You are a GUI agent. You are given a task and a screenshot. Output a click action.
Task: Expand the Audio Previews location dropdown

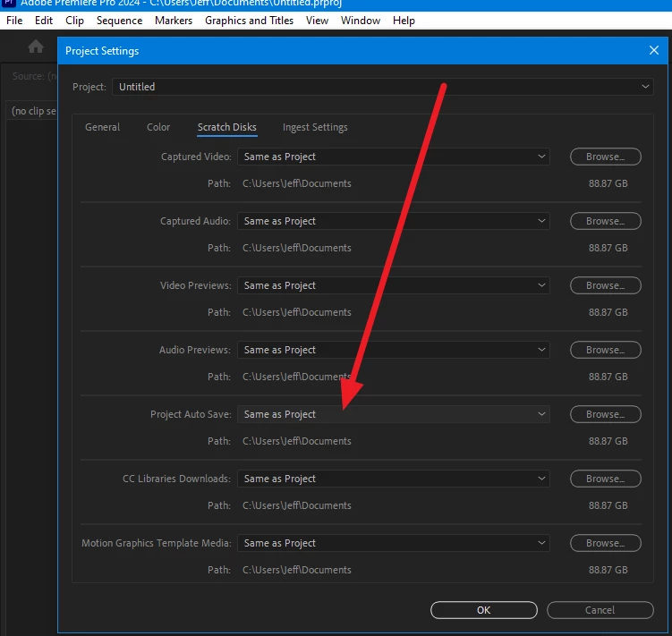[394, 350]
